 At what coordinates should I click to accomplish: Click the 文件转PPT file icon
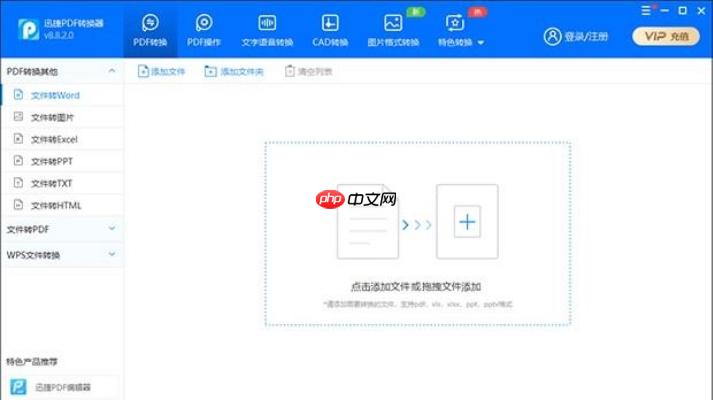click(x=18, y=160)
